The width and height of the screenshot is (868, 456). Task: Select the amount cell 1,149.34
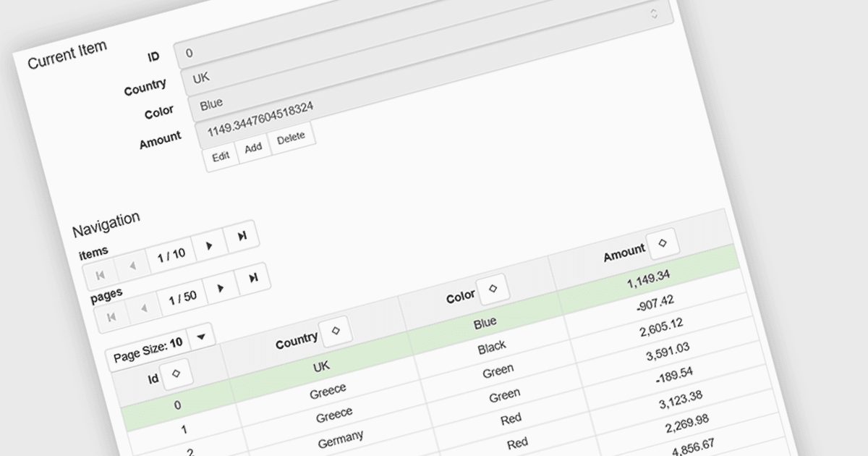(x=649, y=279)
